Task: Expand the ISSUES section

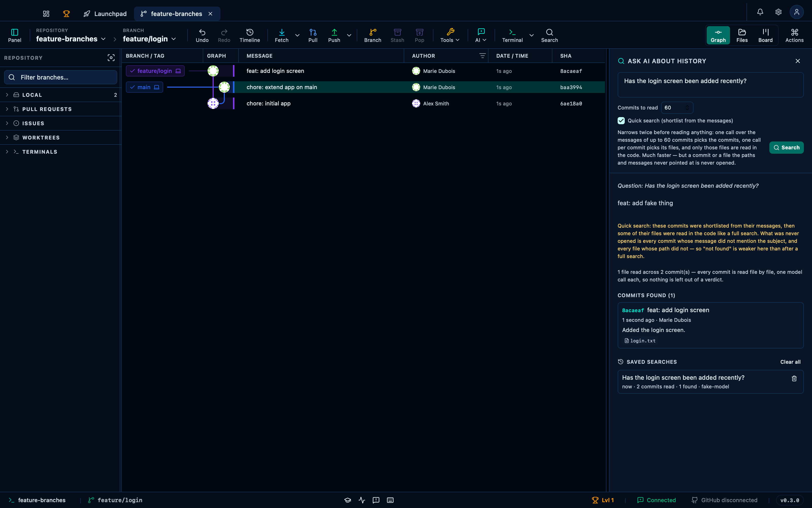Action: 60,123
